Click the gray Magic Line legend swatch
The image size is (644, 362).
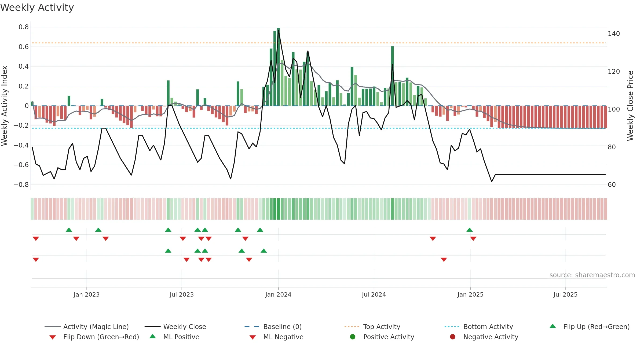[52, 327]
